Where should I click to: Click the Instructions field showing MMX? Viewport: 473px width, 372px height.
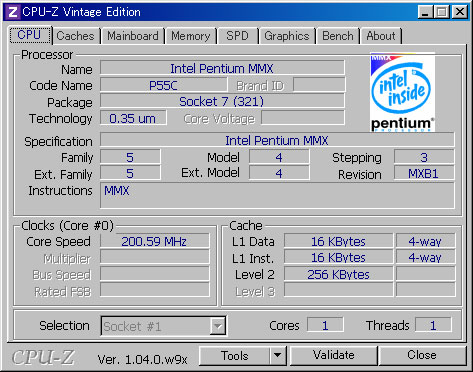pos(277,196)
